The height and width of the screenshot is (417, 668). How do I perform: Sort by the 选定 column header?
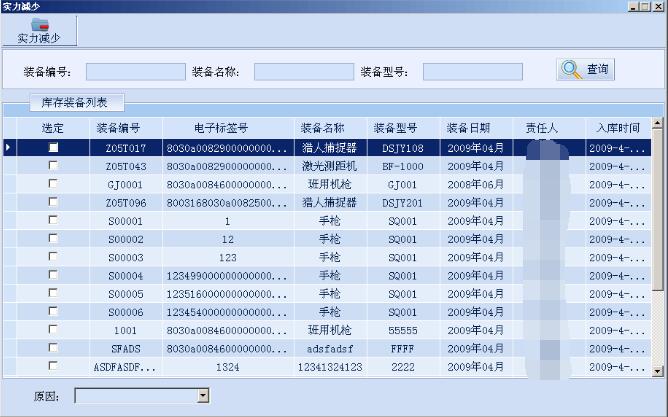pyautogui.click(x=53, y=128)
